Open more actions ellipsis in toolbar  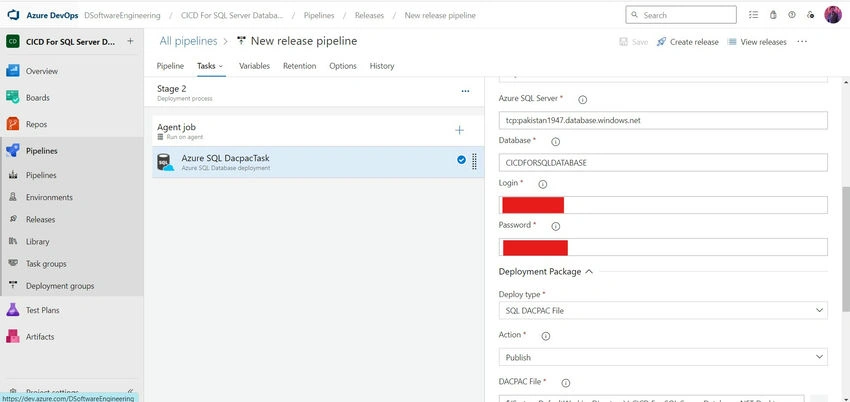tap(802, 42)
